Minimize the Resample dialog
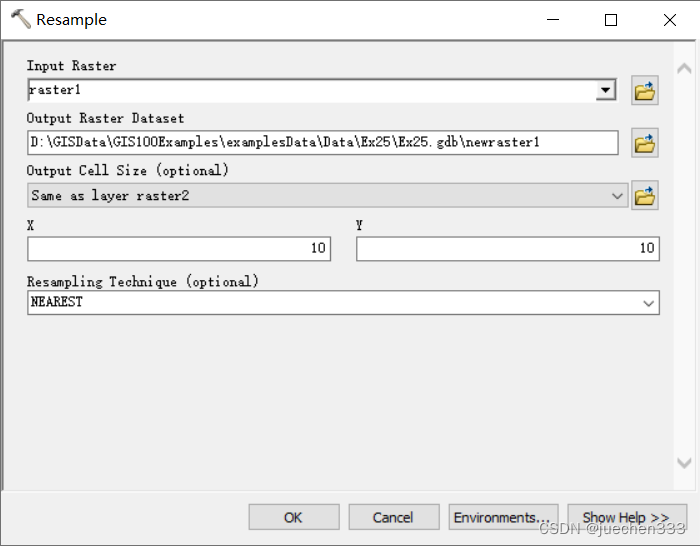 point(553,20)
